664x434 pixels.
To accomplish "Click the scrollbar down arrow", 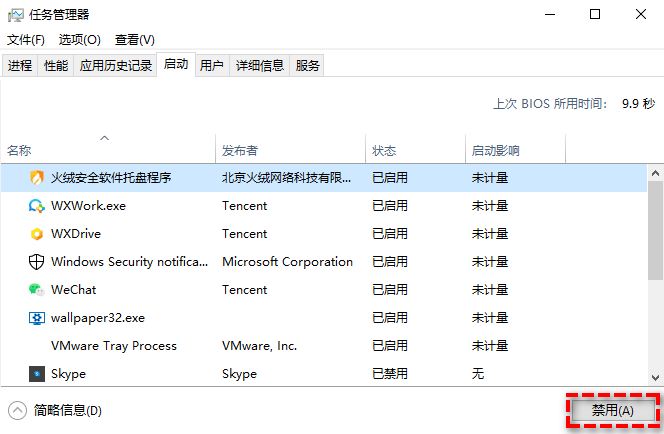I will (x=656, y=378).
